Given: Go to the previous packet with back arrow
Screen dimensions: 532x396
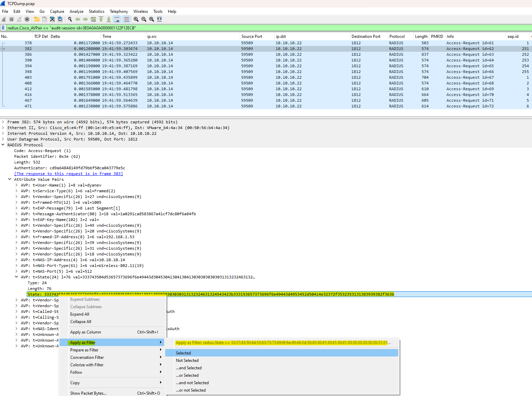Looking at the screenshot, I should coord(78,19).
